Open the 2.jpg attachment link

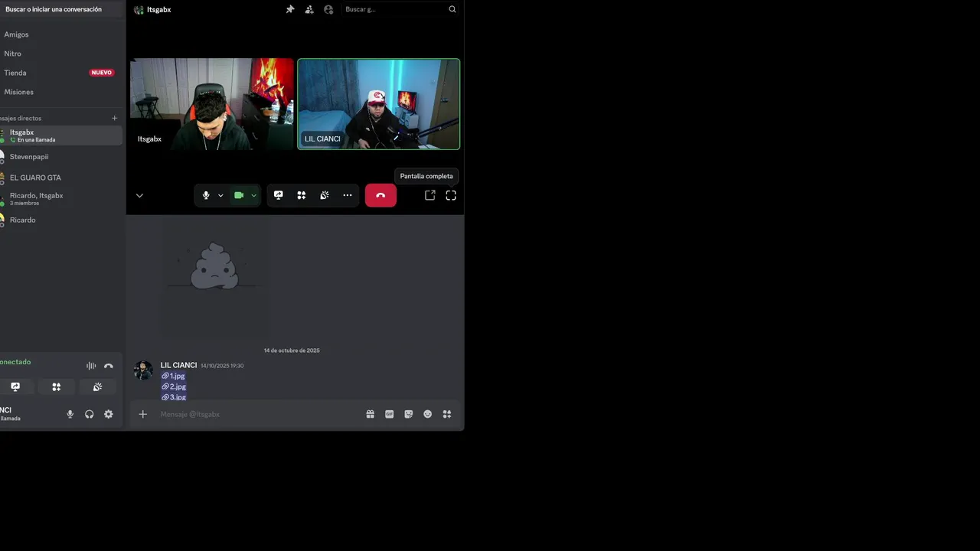(174, 386)
